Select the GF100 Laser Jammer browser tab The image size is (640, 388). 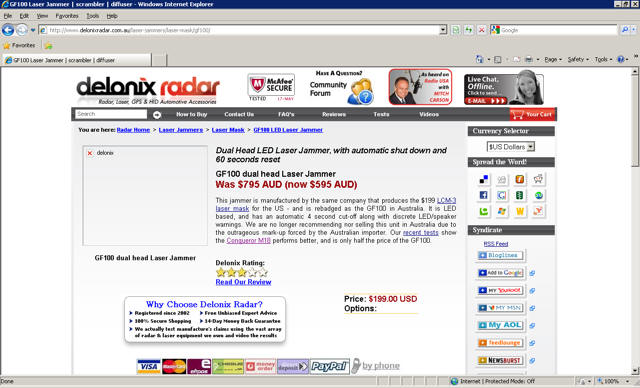coord(76,60)
